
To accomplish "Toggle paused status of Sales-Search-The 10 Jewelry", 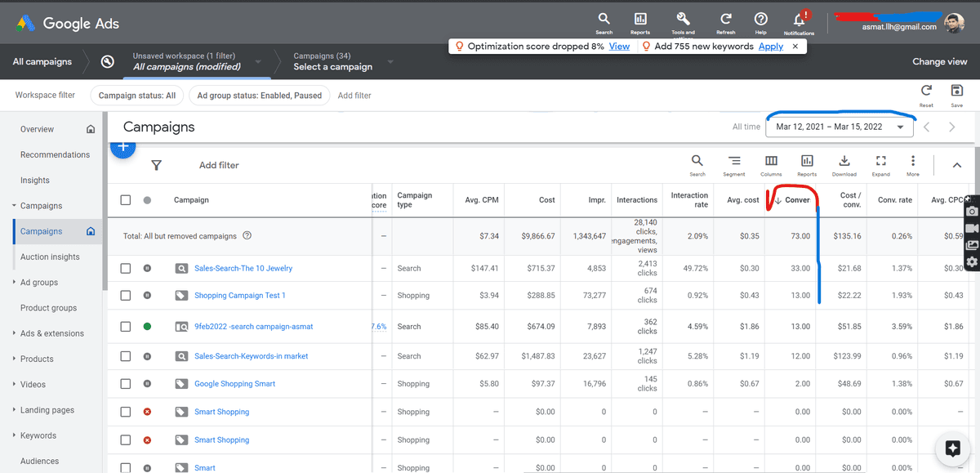I will click(147, 268).
